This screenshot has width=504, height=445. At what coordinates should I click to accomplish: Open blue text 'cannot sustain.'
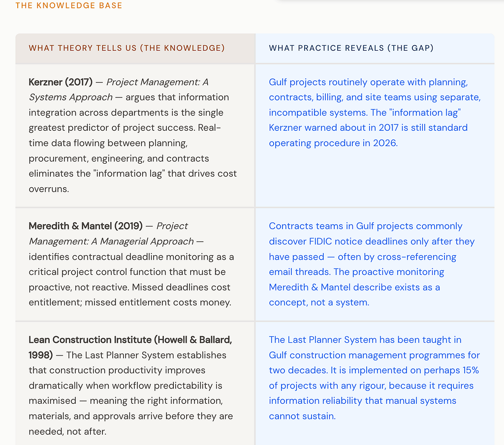tap(302, 416)
